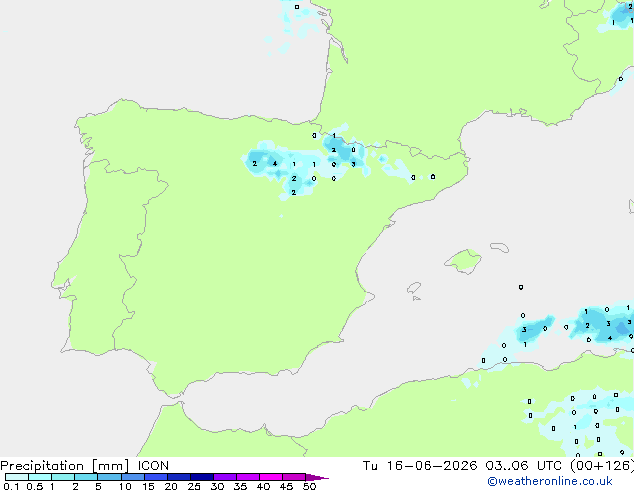The height and width of the screenshot is (490, 634).
Task: Click the "10" legend label
Action: click(125, 486)
